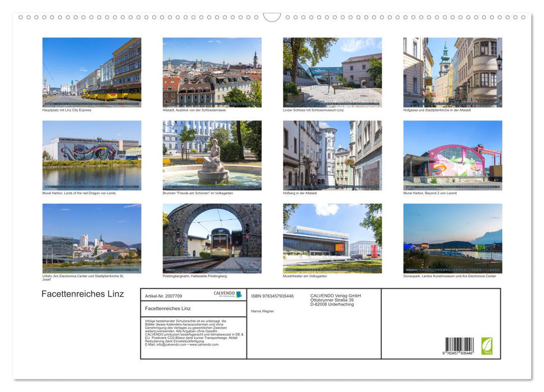Click the Donaupark Lentos Kunstmuseum night photo
Screen dimensions: 544x392
452,238
